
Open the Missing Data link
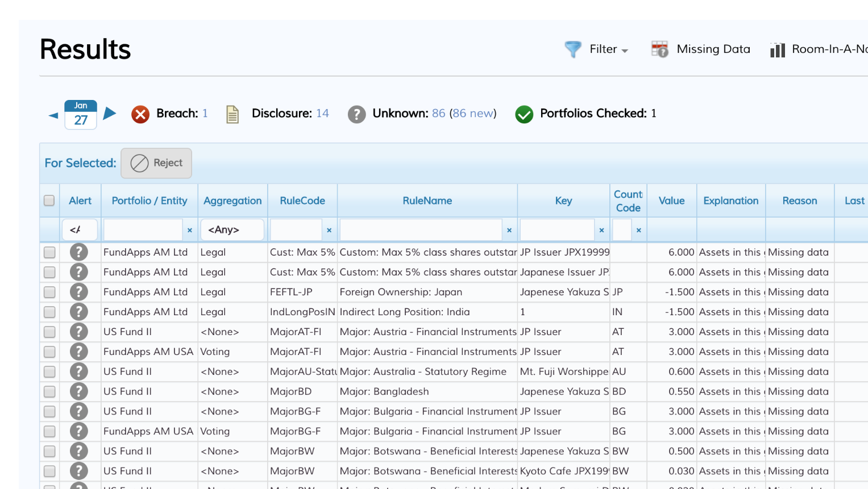[713, 49]
